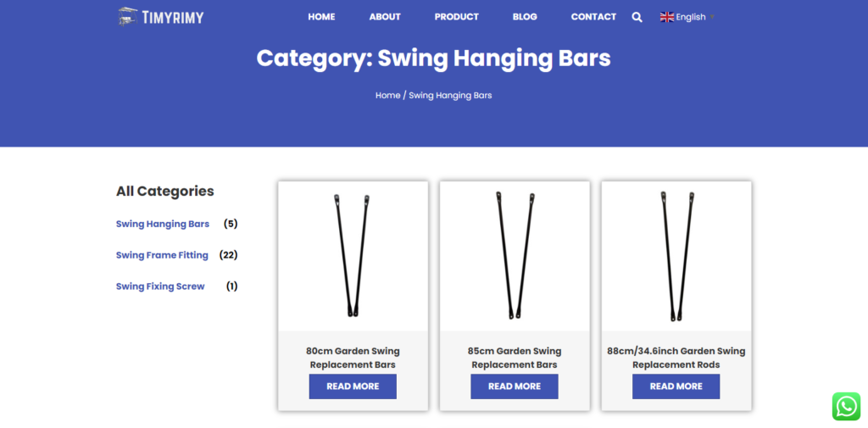Select PRODUCT in navigation bar
This screenshot has height=428, width=868.
pos(456,17)
